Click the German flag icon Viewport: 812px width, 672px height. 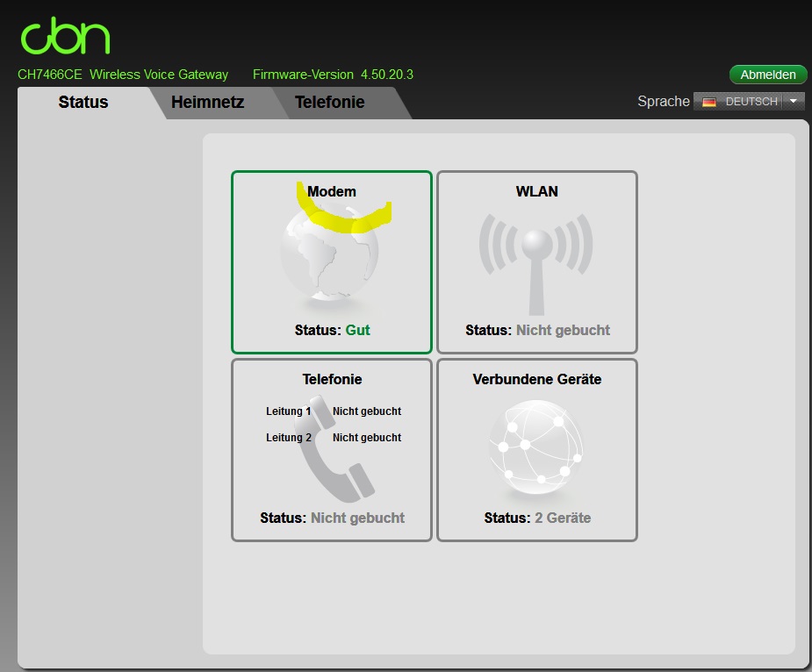(x=709, y=102)
